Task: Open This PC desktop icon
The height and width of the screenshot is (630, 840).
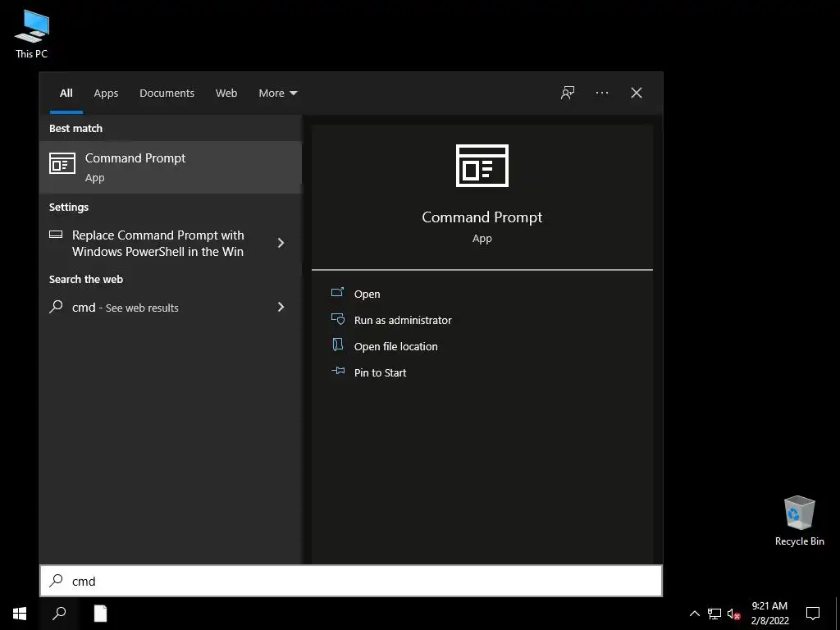Action: (32, 34)
